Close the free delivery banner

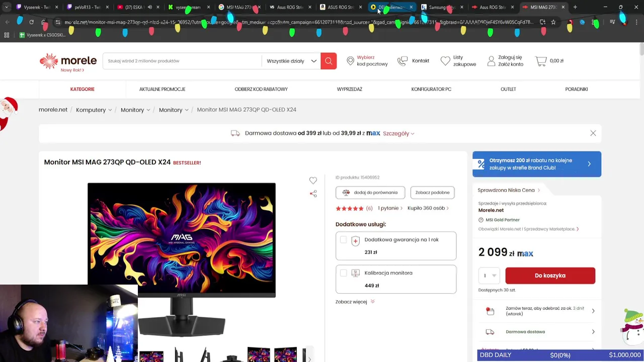(593, 133)
